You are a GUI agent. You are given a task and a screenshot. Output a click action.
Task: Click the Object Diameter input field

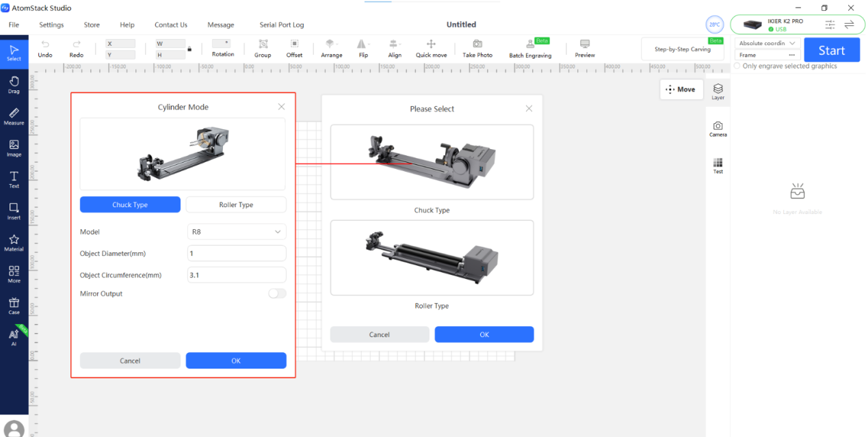237,253
